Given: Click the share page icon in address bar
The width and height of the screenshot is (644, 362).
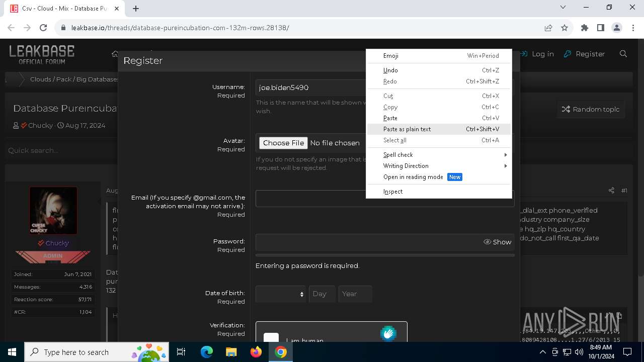Looking at the screenshot, I should tap(548, 28).
